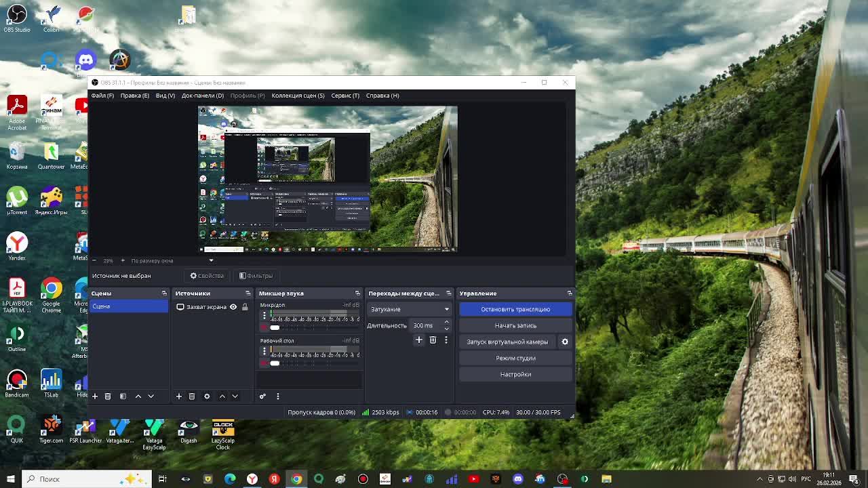Open Рабочий стол audio options three-dot menu
The image size is (868, 488).
tap(264, 351)
